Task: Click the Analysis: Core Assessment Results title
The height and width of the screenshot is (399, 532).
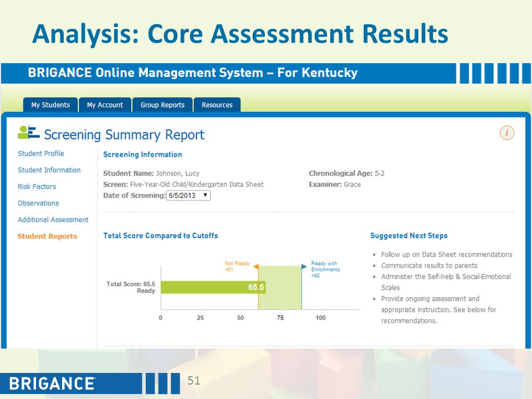Action: pyautogui.click(x=240, y=34)
